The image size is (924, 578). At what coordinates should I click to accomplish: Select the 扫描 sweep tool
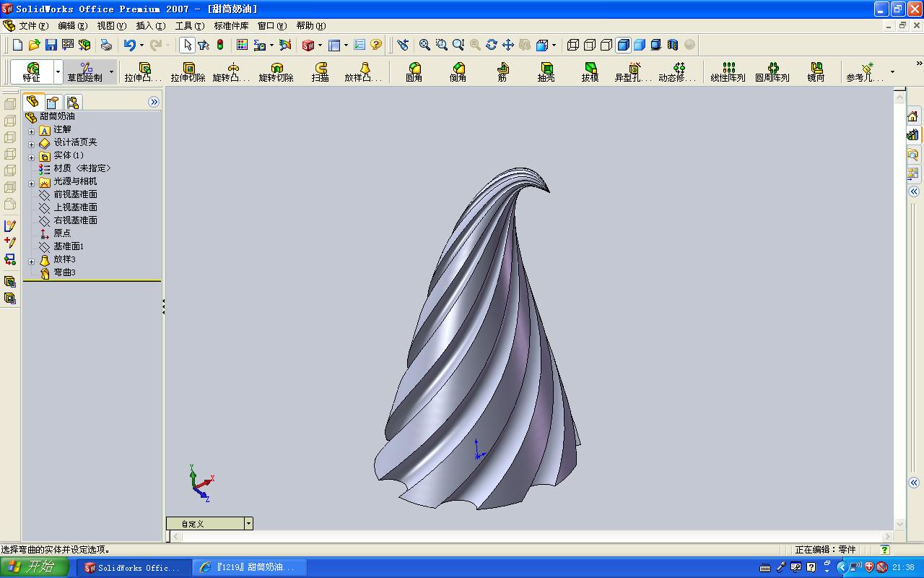pyautogui.click(x=320, y=72)
